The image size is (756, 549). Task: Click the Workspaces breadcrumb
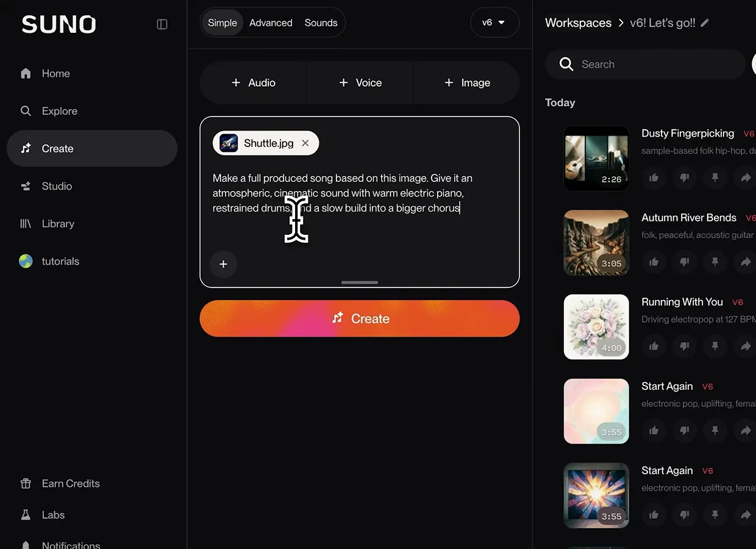[x=578, y=23]
